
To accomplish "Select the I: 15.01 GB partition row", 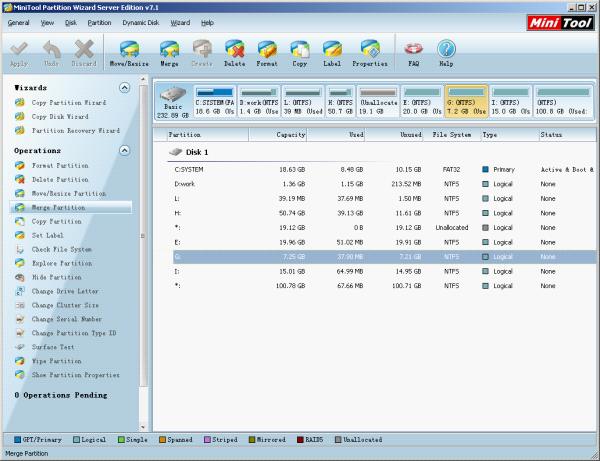I will click(385, 271).
